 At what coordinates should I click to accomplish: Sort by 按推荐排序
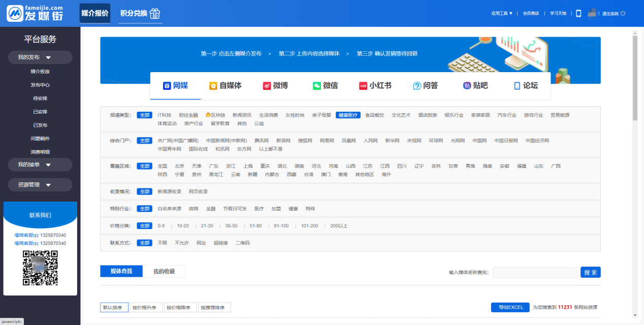tap(214, 307)
